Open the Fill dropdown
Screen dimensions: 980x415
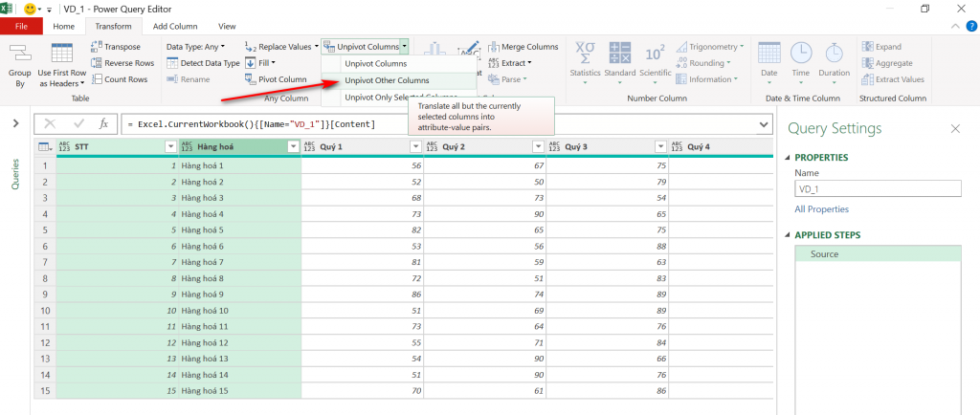tap(259, 63)
